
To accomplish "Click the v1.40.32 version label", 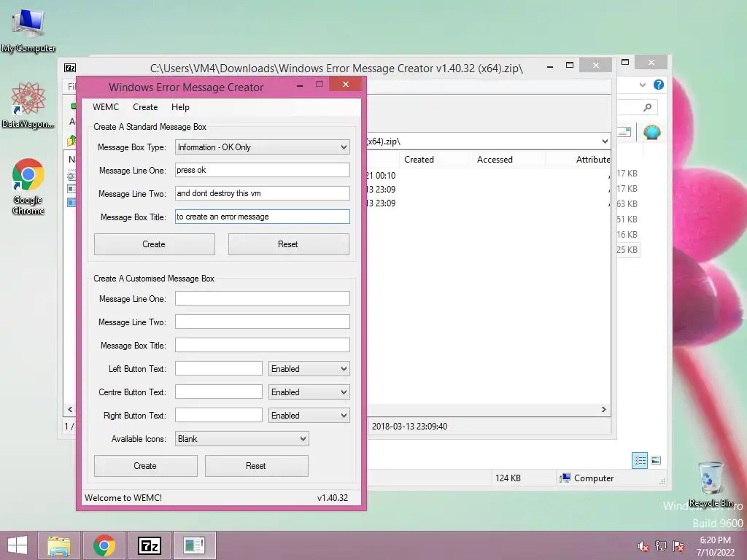I will click(x=333, y=498).
